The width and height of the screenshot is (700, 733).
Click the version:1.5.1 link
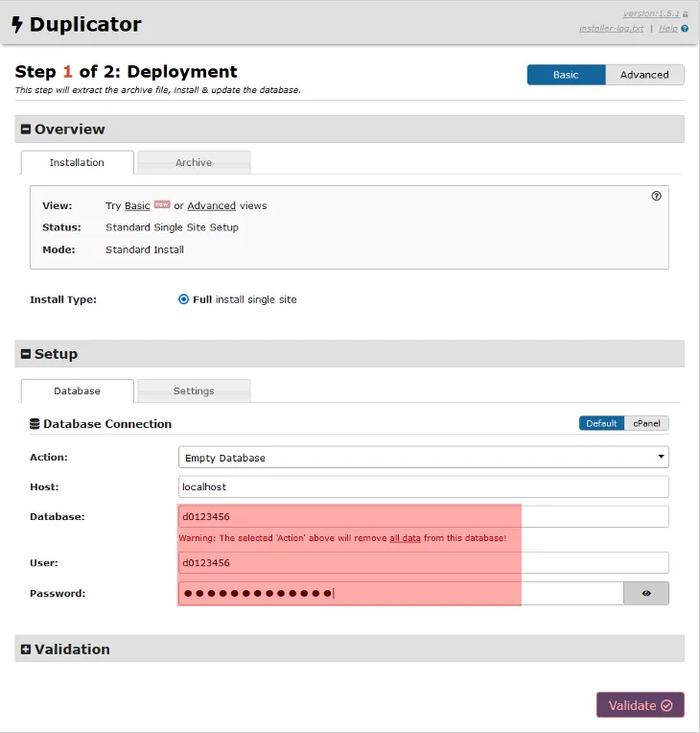coord(651,13)
